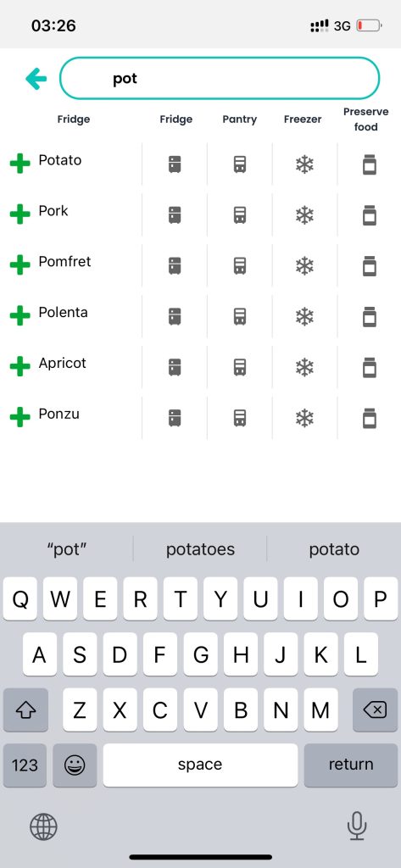The width and height of the screenshot is (401, 868).
Task: Toggle the keyboard shift key
Action: pos(25,709)
